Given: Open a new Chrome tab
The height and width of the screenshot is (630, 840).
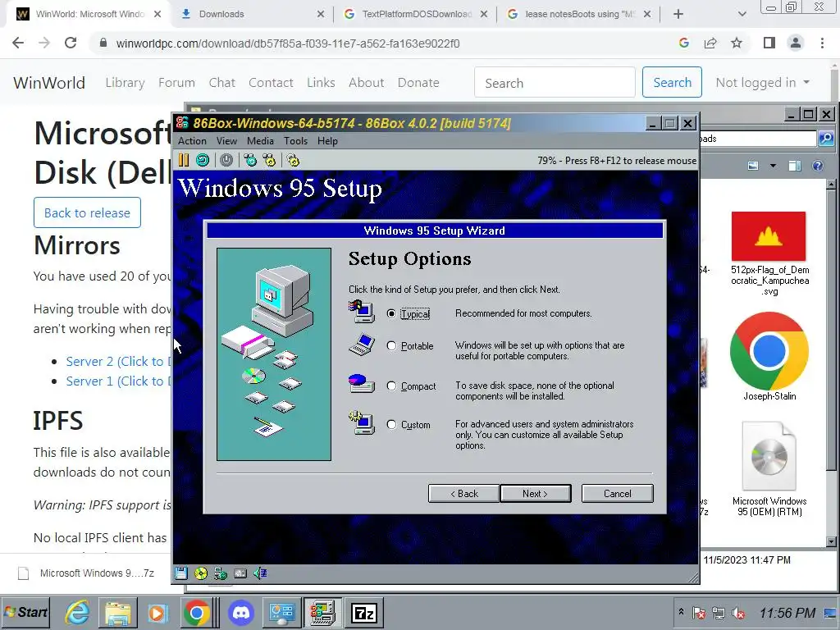Looking at the screenshot, I should (678, 14).
